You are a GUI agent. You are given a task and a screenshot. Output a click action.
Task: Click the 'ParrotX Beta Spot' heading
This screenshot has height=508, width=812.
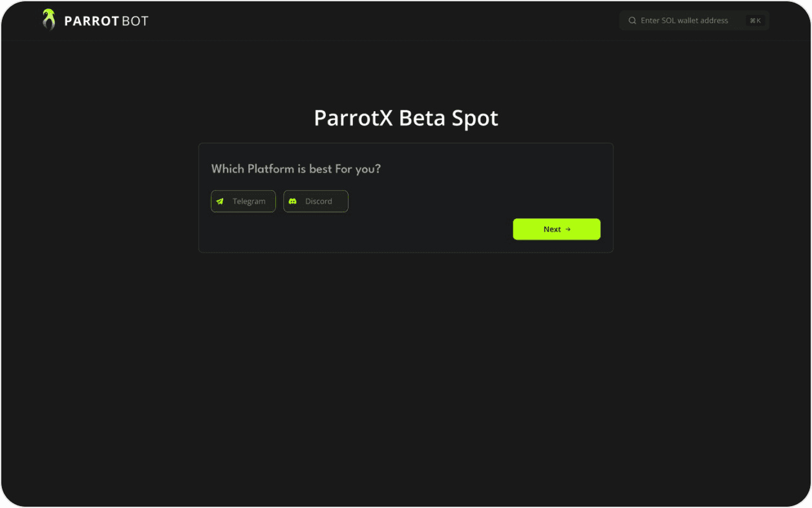click(406, 118)
